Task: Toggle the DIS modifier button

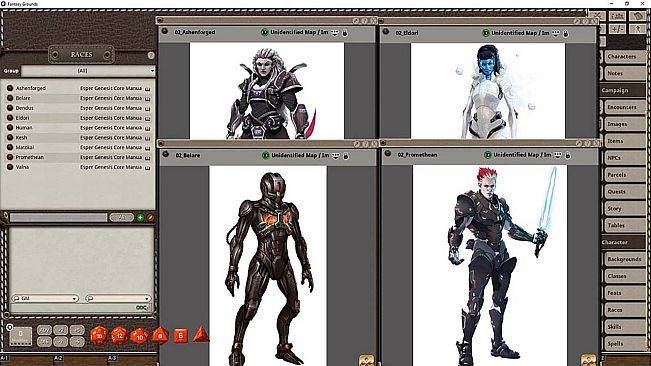Action: pos(44,342)
